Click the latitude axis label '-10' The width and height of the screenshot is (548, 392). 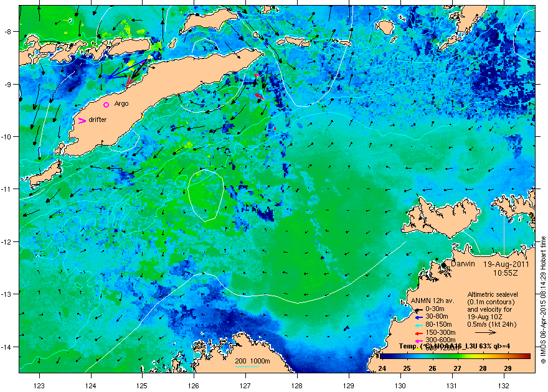point(7,136)
